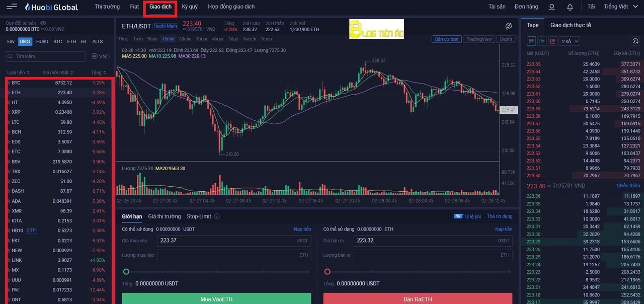
Task: Click the Stop-Limit info icon
Action: pos(217,216)
